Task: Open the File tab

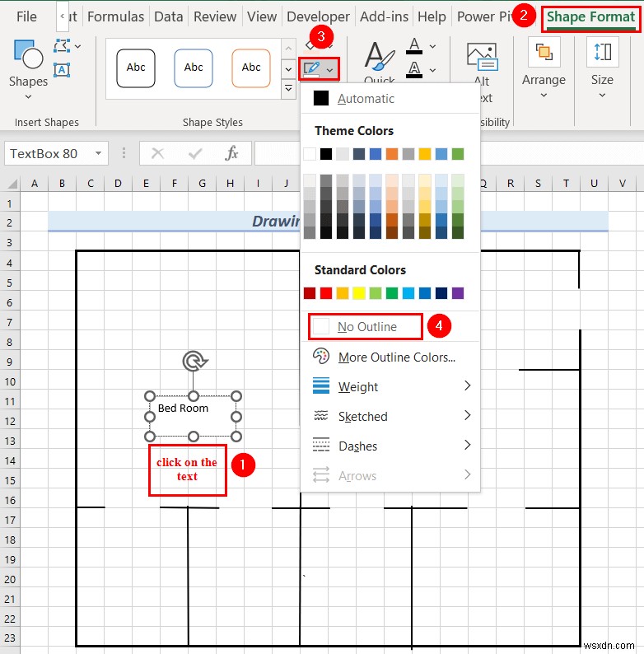Action: (x=26, y=16)
